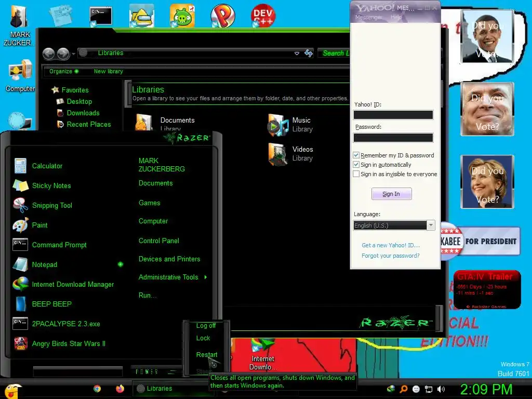Select Restart from the power menu
The height and width of the screenshot is (399, 532).
pos(207,354)
